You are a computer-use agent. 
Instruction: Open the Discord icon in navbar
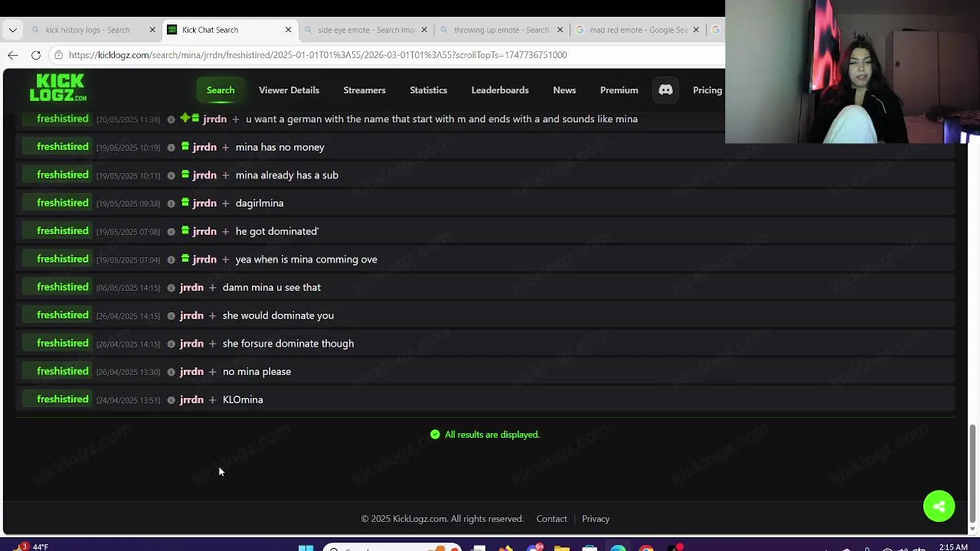[x=665, y=90]
